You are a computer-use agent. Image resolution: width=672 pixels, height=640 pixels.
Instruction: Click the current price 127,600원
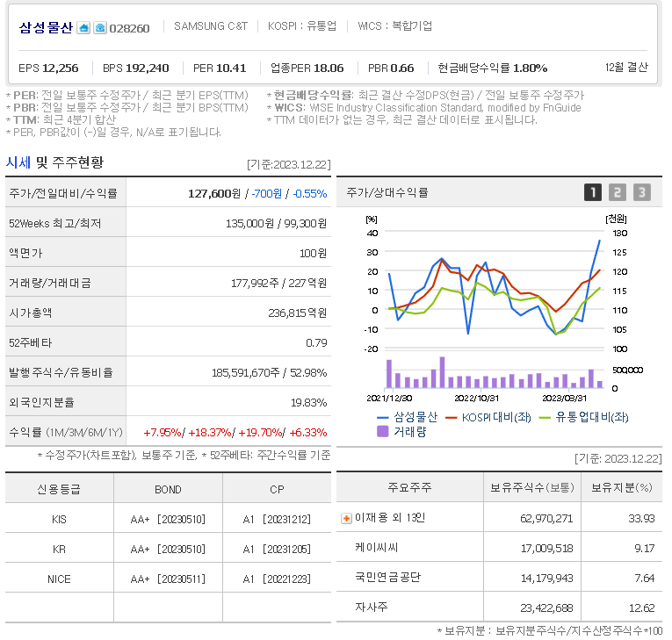pos(214,194)
